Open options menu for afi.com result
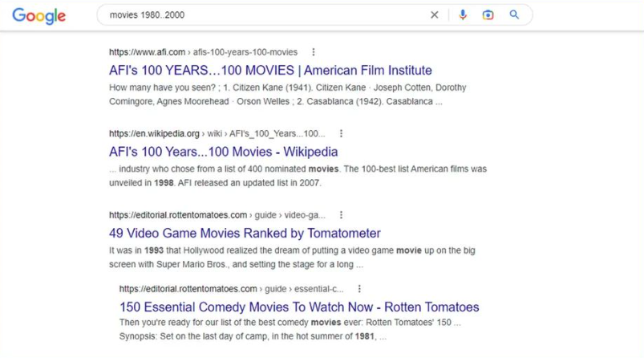Image resolution: width=644 pixels, height=358 pixels. point(314,52)
